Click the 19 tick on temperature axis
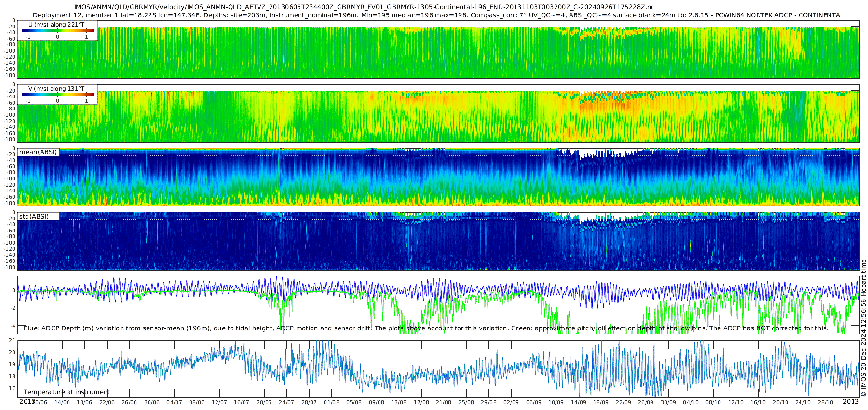This screenshot has width=868, height=410. (13, 364)
